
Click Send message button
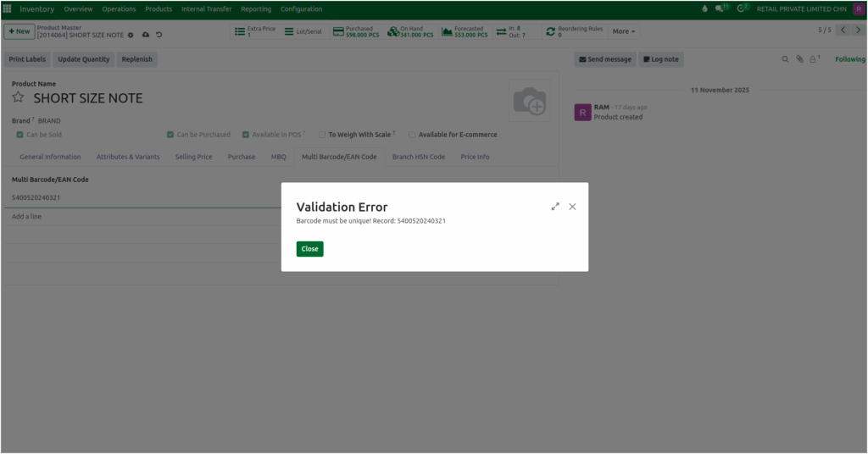(x=605, y=59)
